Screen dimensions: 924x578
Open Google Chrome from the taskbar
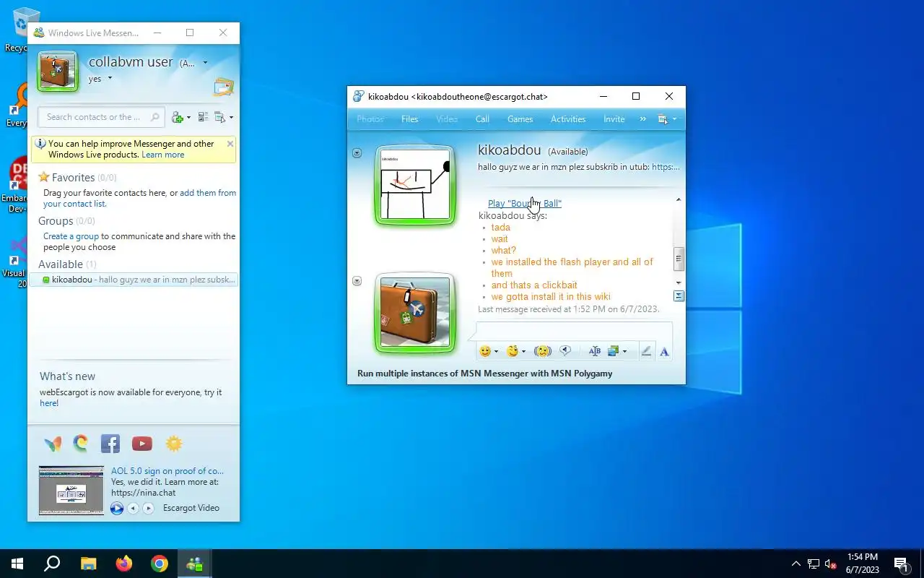coord(160,564)
